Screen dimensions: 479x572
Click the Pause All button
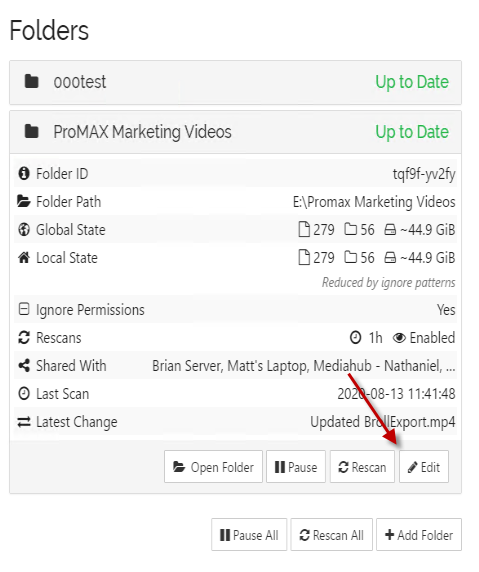[249, 534]
